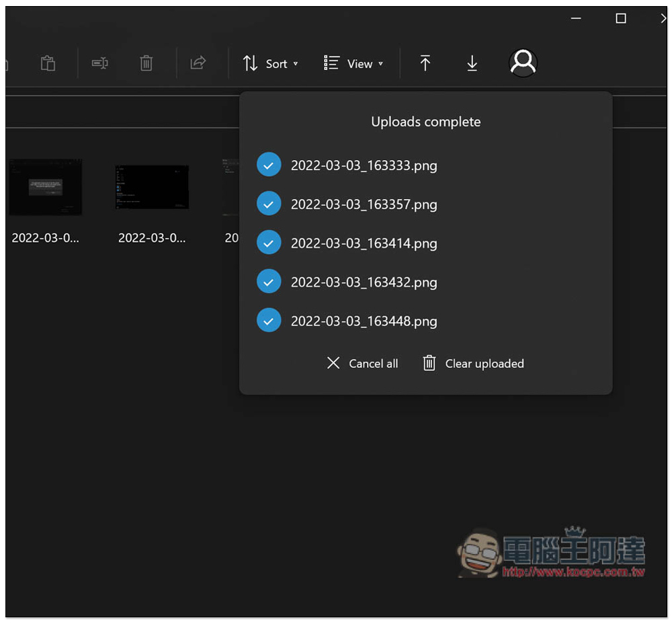Click the 2022-03-03_163432.png upload entry
Screen dimensions: 672x624
(x=364, y=282)
